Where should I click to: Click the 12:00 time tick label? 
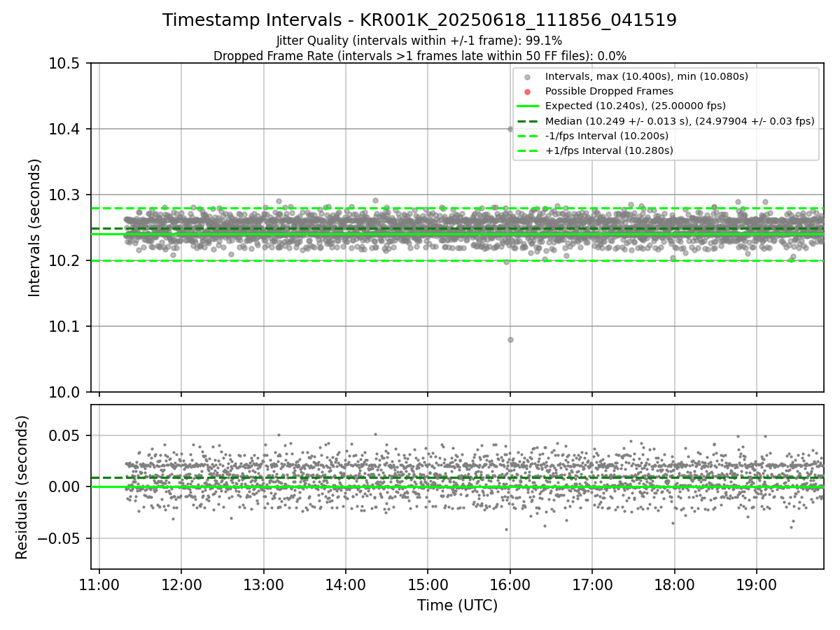pyautogui.click(x=181, y=584)
